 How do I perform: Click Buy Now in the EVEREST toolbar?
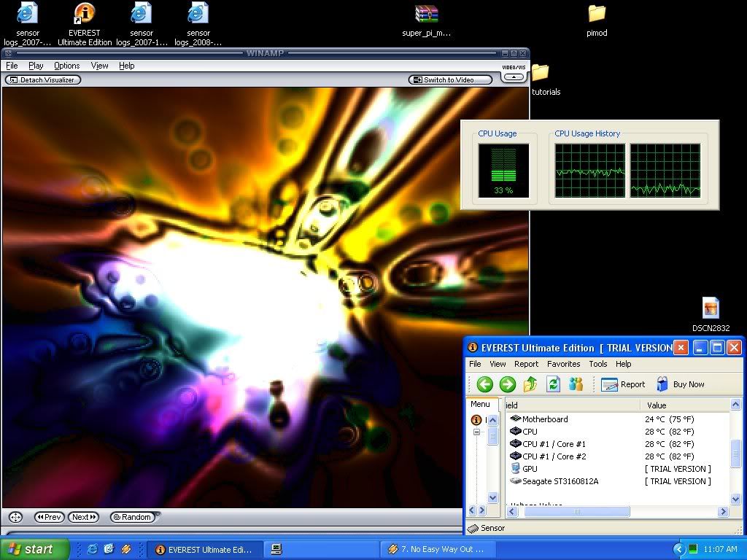point(681,384)
